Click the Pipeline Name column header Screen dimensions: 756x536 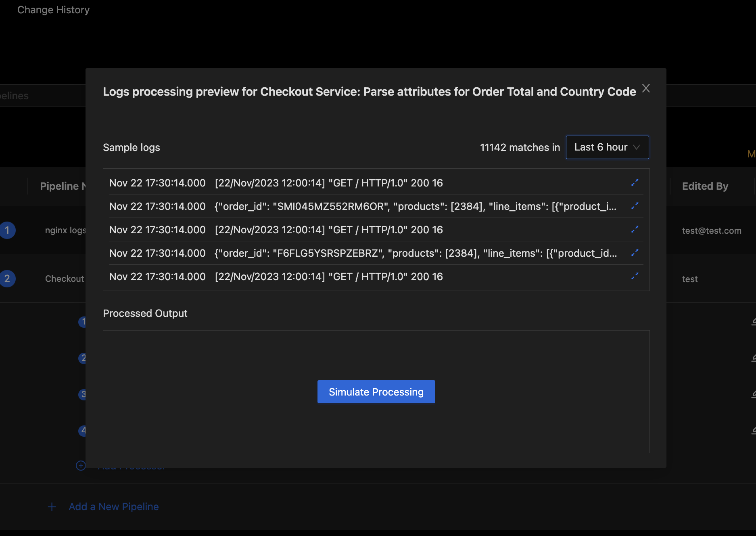[63, 186]
